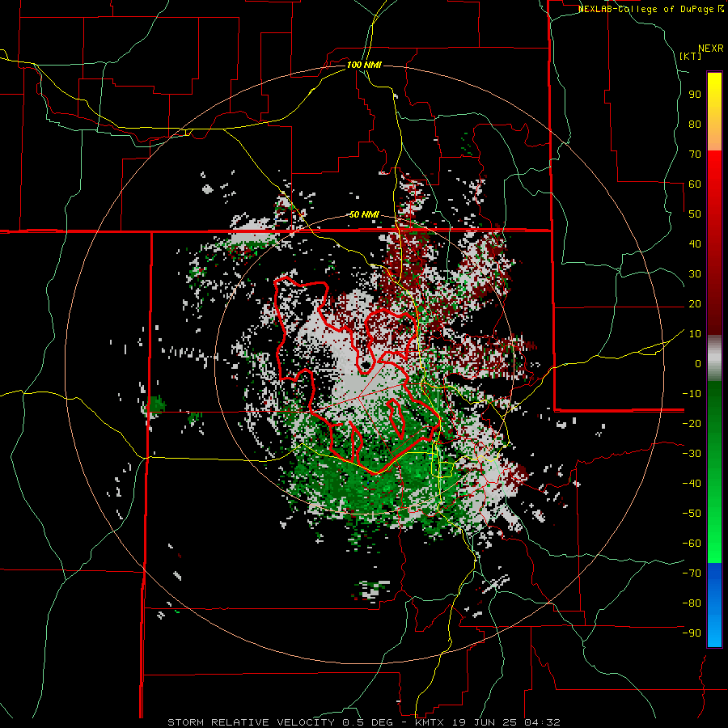Viewport: 728px width, 728px height.
Task: Click the 10 value on velocity scale
Action: (x=695, y=334)
